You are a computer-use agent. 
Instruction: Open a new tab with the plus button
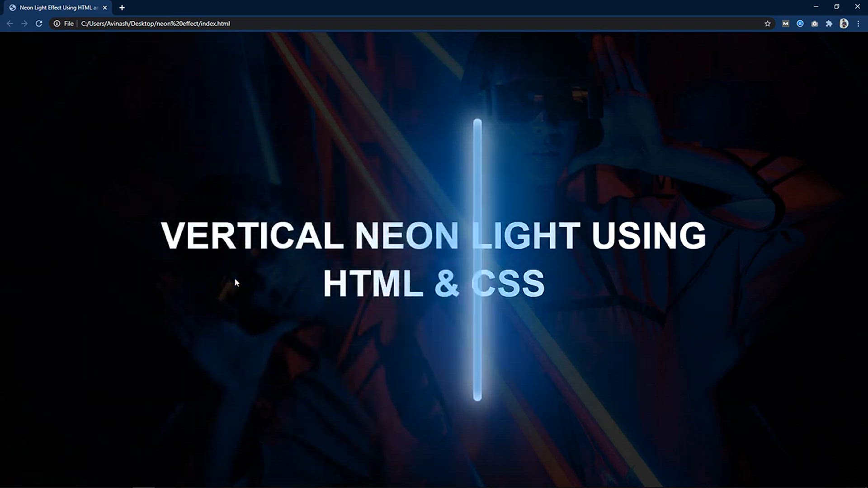click(x=122, y=8)
